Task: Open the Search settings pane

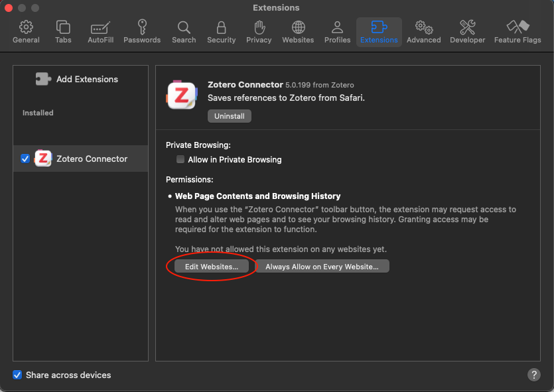Action: (x=184, y=32)
